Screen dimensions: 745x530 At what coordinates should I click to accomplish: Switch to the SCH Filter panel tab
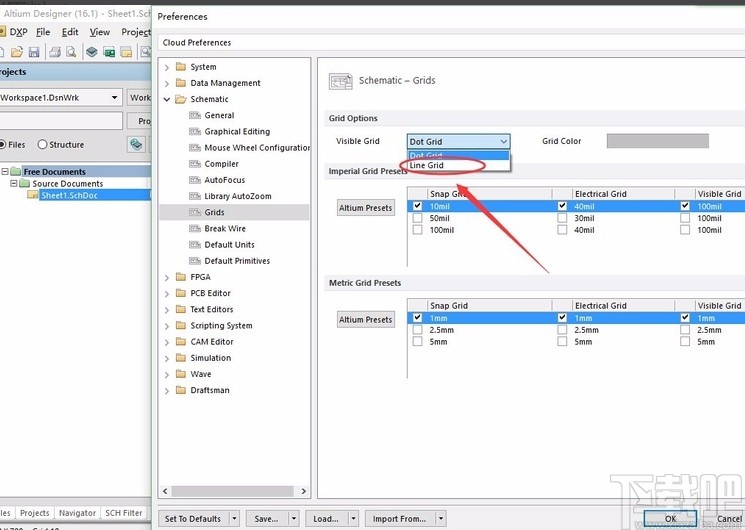pos(124,513)
